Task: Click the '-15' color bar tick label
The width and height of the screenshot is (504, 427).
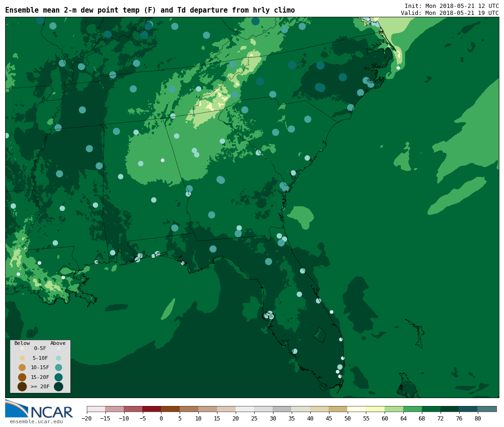Action: [x=105, y=418]
